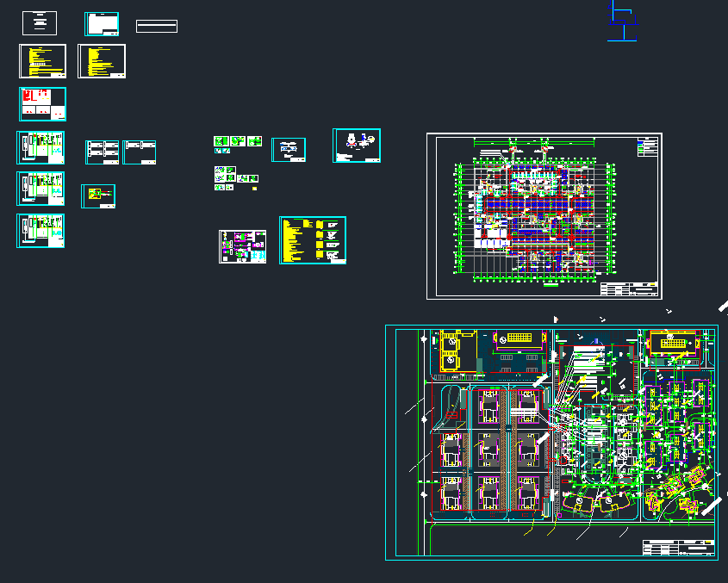Select the large cyan sheet with yellow legend text

pos(313,240)
